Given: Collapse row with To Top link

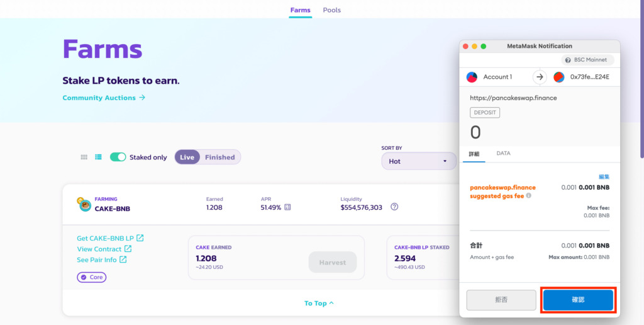Looking at the screenshot, I should pos(319,303).
